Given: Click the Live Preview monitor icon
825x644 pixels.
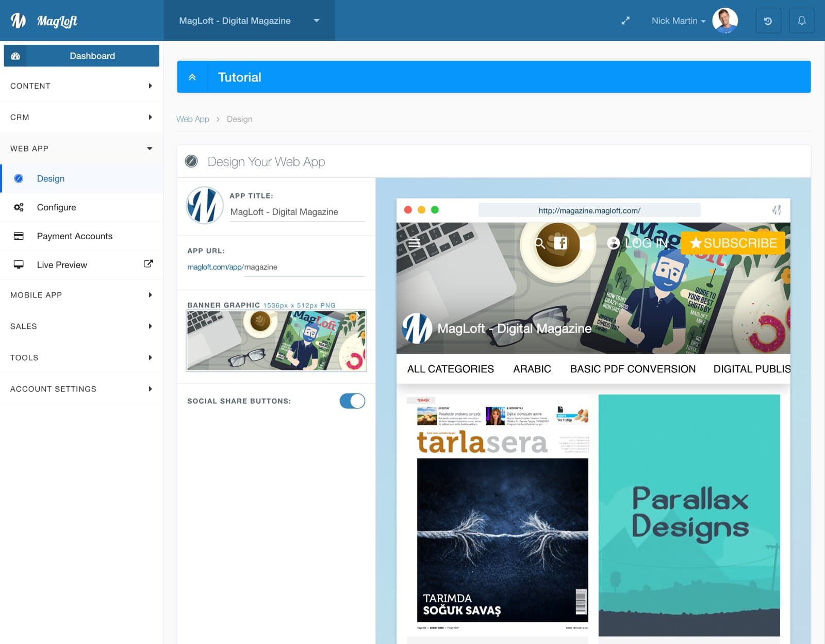Looking at the screenshot, I should coord(19,265).
